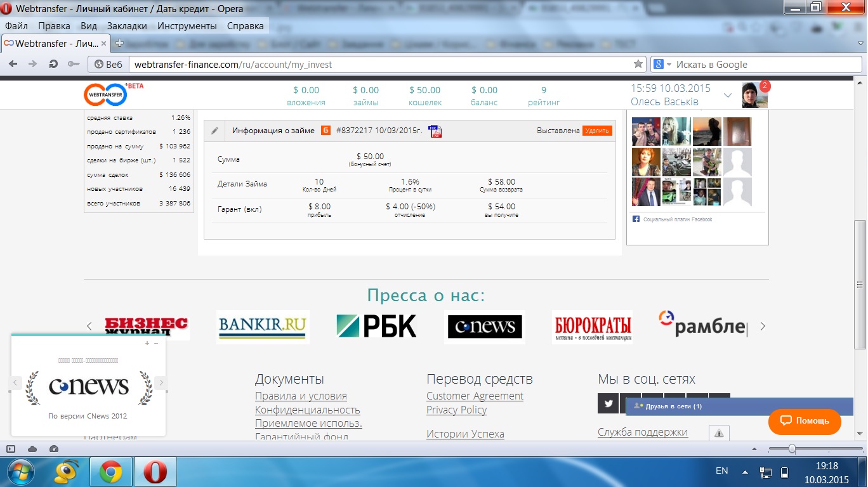Click the Opera forward navigation arrow
The width and height of the screenshot is (868, 487).
point(32,64)
